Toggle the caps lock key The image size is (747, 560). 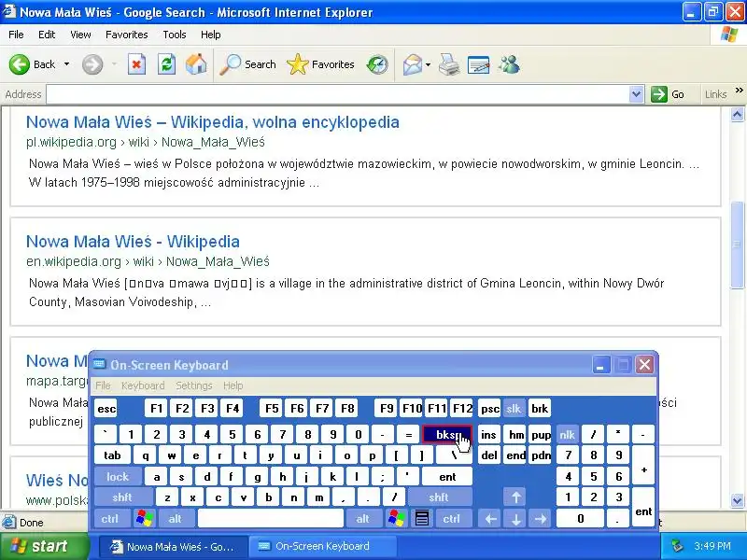(118, 476)
